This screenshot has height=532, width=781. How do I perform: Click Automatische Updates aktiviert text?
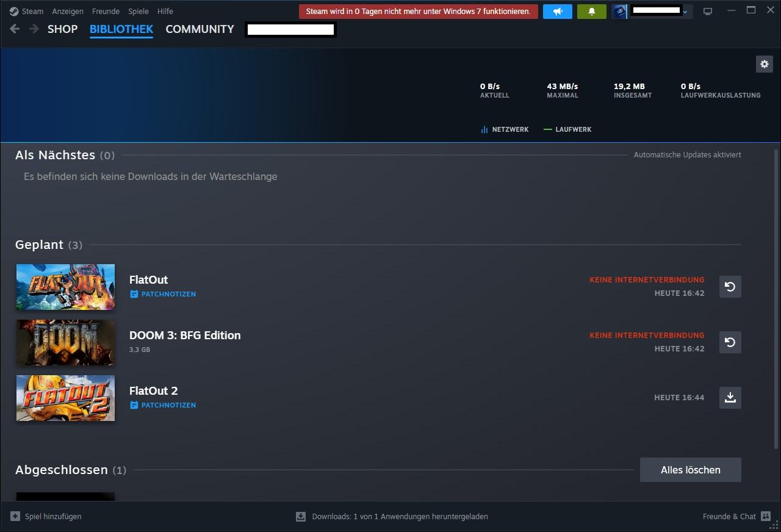coord(688,155)
